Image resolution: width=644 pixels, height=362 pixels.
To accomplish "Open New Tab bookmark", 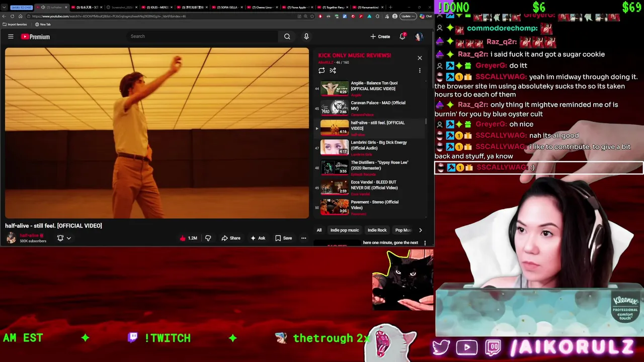I will tap(43, 24).
